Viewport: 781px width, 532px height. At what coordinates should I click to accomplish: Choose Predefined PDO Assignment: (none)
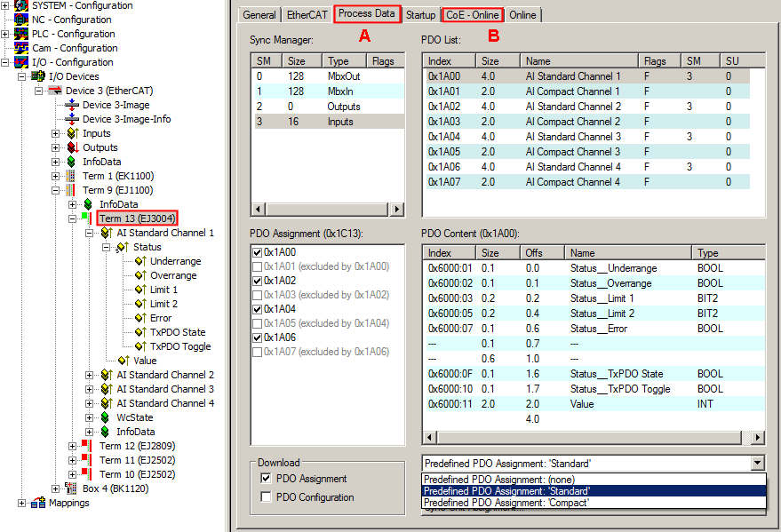tap(594, 480)
